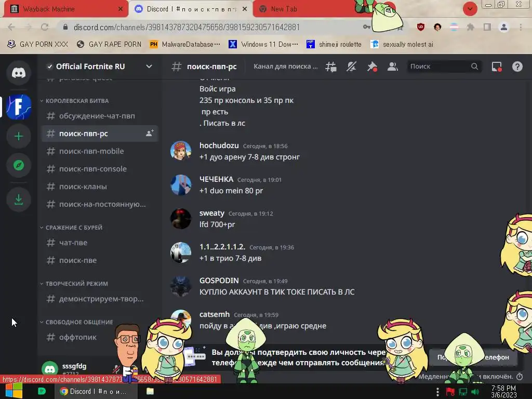Screen dimensions: 532x399
Task: Open uBlock Origin extension icon
Action: (x=421, y=27)
